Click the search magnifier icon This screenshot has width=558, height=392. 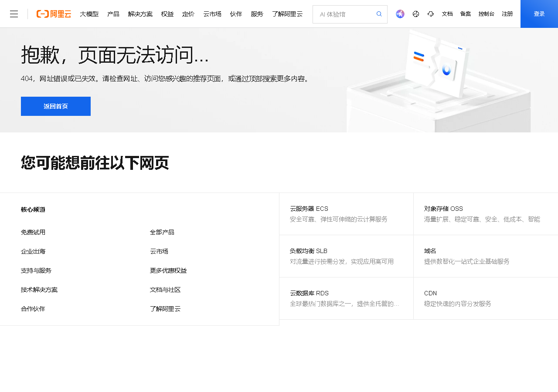point(379,14)
